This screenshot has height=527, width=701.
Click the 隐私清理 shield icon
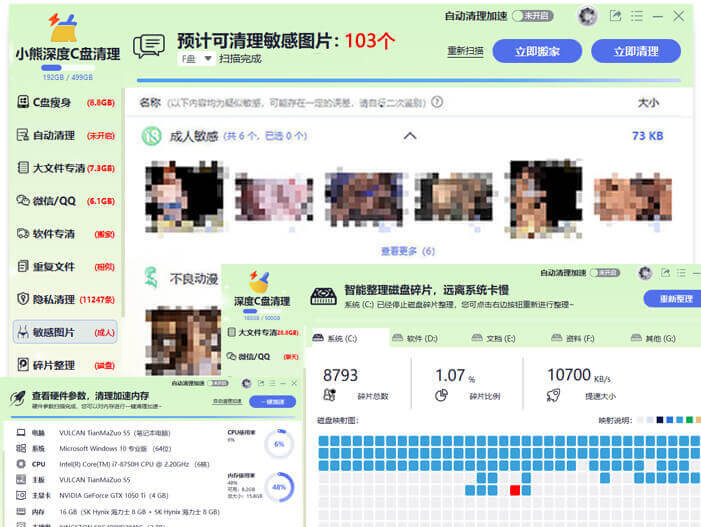[x=23, y=299]
